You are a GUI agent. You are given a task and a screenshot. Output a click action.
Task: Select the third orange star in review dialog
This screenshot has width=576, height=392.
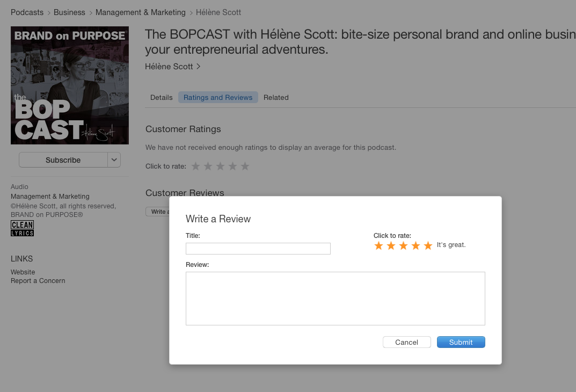tap(403, 245)
